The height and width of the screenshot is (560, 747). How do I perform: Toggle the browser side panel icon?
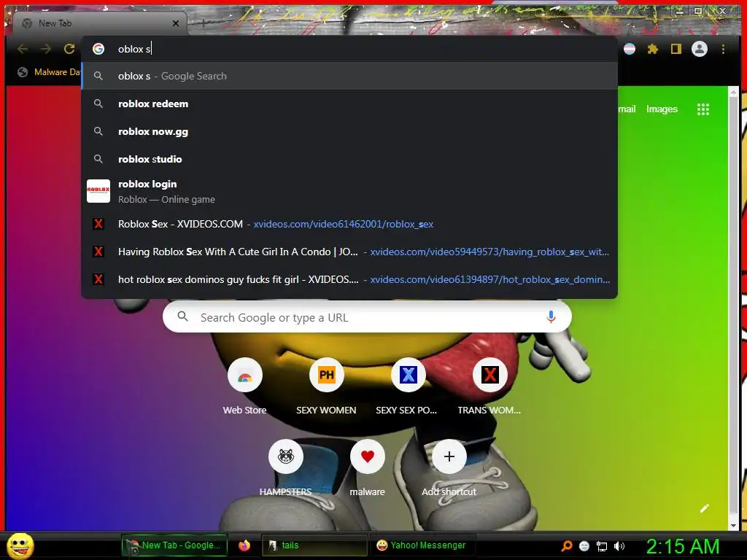pos(676,49)
